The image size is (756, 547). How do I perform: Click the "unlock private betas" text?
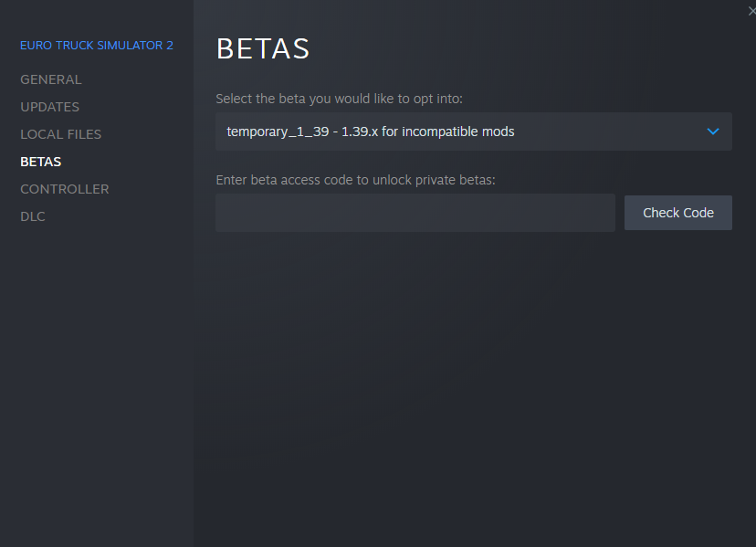point(441,180)
